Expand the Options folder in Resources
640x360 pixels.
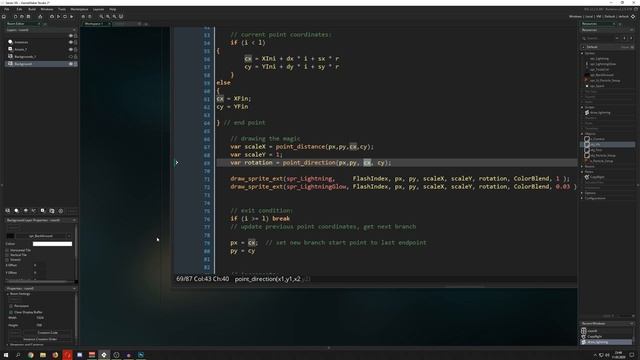tap(582, 193)
